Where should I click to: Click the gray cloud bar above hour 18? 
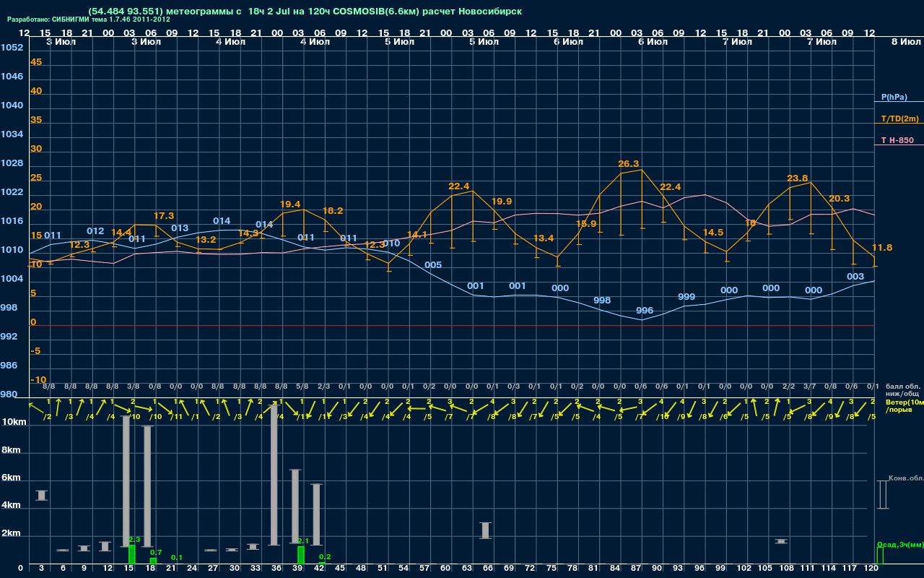147,486
